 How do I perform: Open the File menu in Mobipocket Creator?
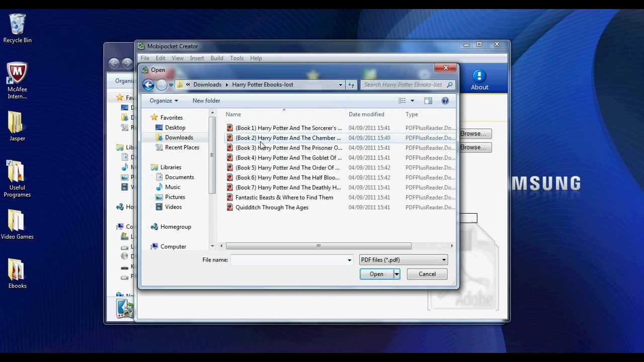145,58
